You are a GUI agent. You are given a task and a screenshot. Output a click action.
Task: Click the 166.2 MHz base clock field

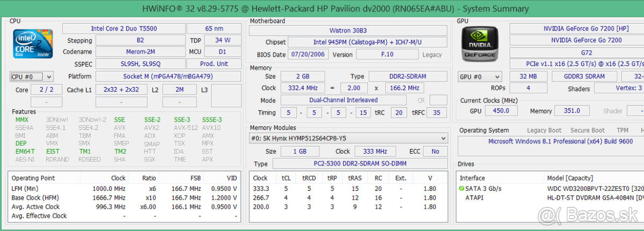(x=405, y=88)
